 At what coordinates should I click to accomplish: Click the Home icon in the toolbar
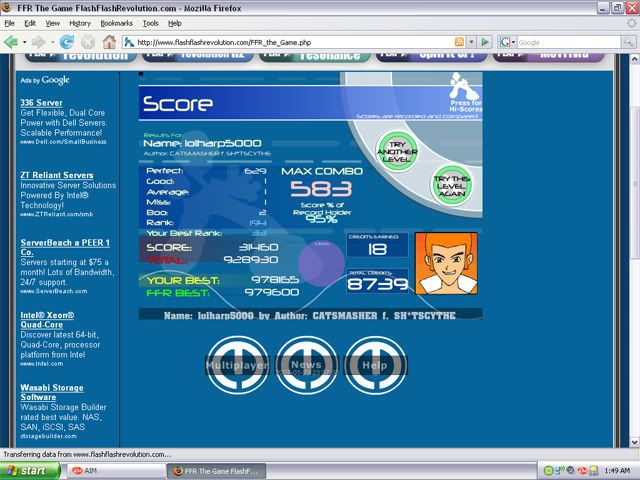point(110,42)
